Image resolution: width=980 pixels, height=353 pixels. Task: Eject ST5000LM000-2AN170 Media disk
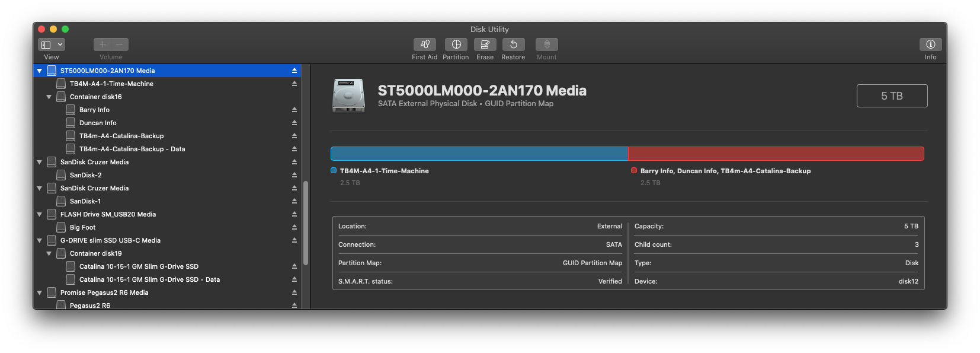click(294, 71)
